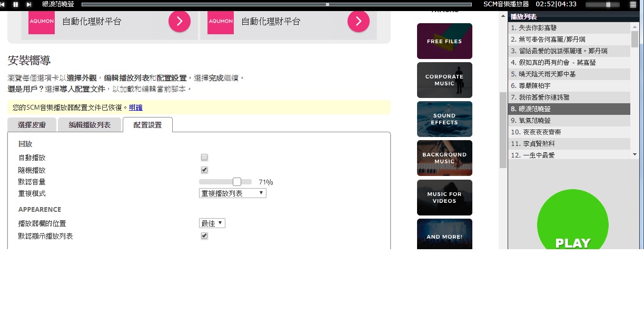
Task: Click the main page vertical scrollbar thumb
Action: 503,130
